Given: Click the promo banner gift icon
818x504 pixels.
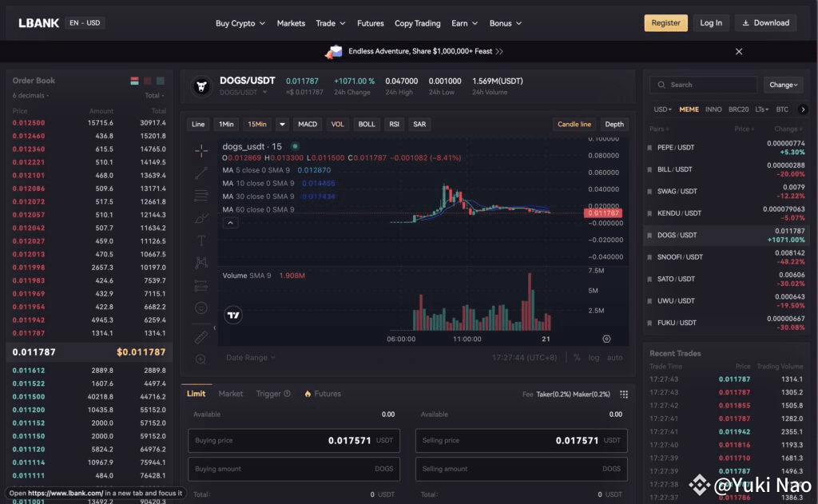Looking at the screenshot, I should (333, 52).
